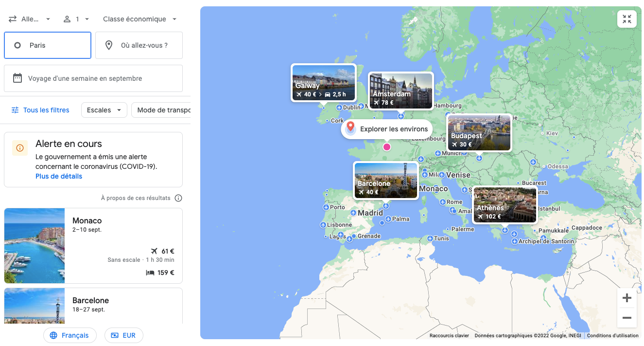Click the filters sliders icon
The image size is (644, 346).
[15, 110]
